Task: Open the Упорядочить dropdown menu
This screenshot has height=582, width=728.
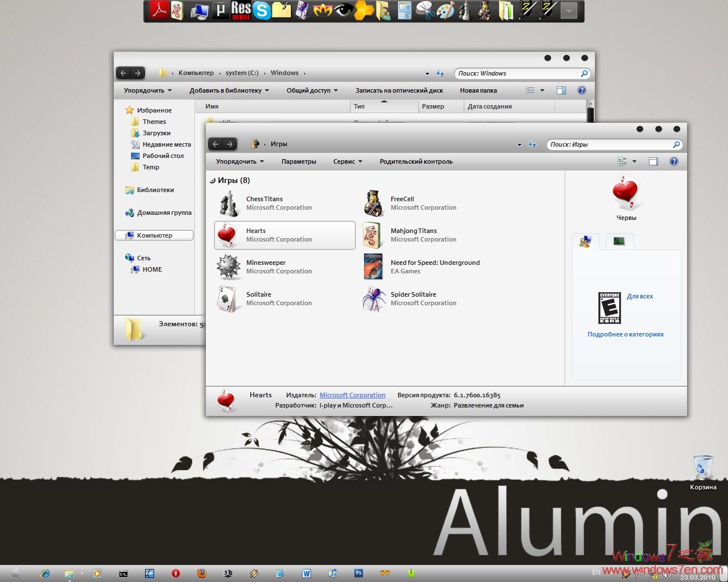Action: 239,161
